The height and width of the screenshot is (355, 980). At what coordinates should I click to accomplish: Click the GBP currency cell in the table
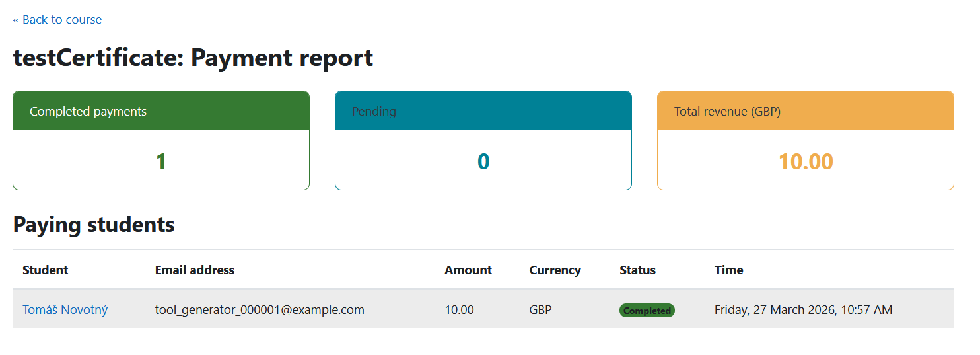(x=540, y=309)
